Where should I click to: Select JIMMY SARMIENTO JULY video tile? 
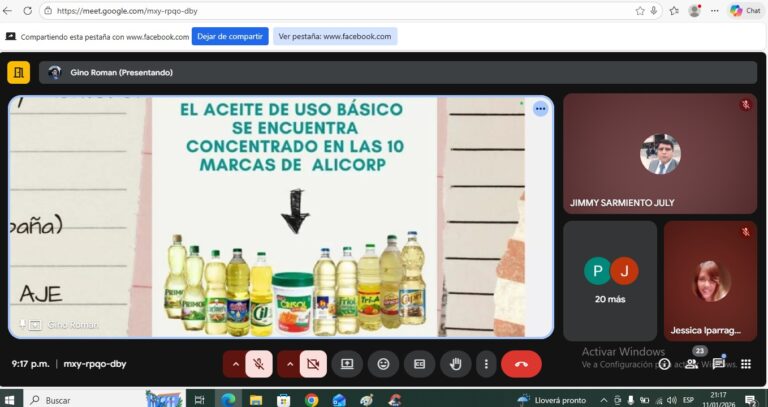(660, 154)
